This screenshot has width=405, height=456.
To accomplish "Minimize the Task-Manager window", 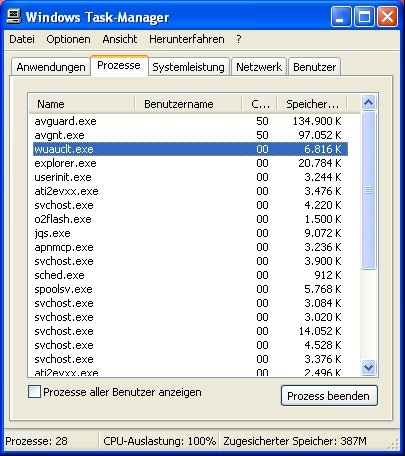I will [x=341, y=17].
